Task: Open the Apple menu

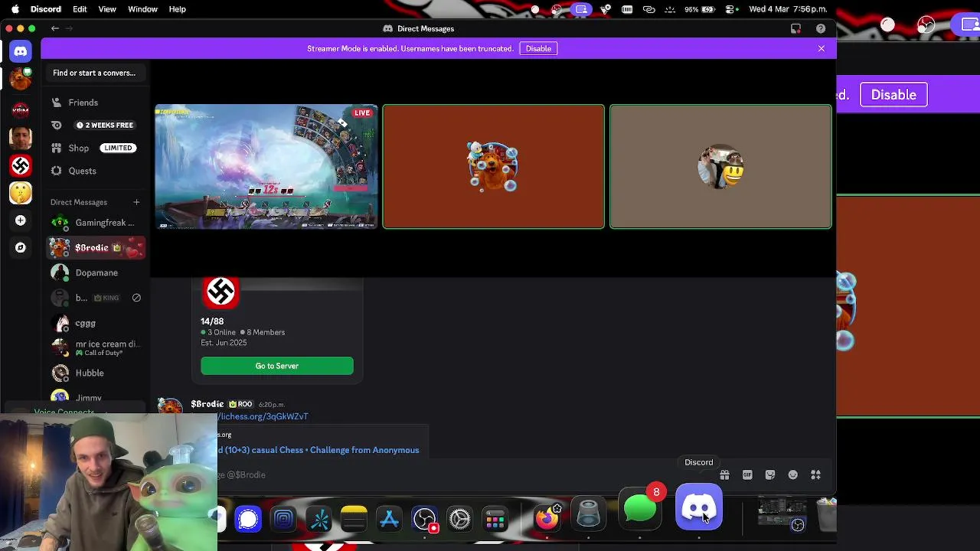Action: click(15, 9)
